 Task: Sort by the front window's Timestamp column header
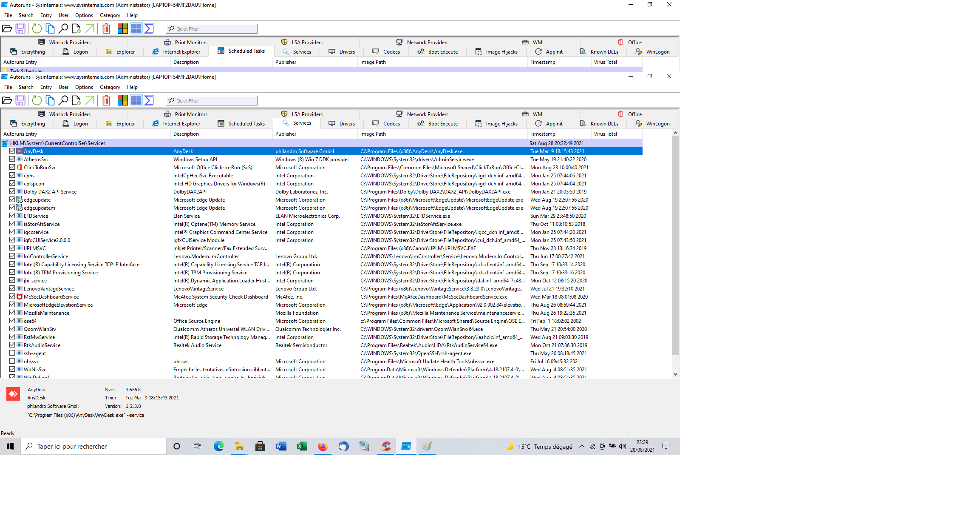[559, 134]
